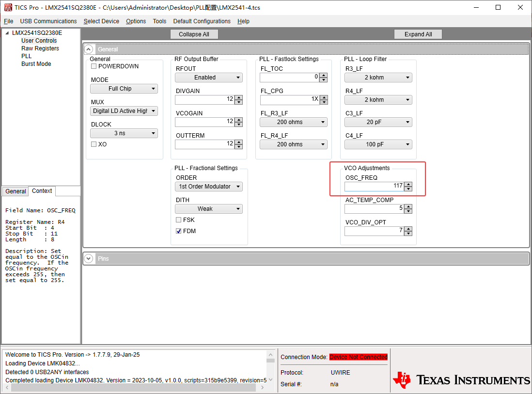532x394 pixels.
Task: Decrement the FL_CPG value
Action: click(324, 102)
